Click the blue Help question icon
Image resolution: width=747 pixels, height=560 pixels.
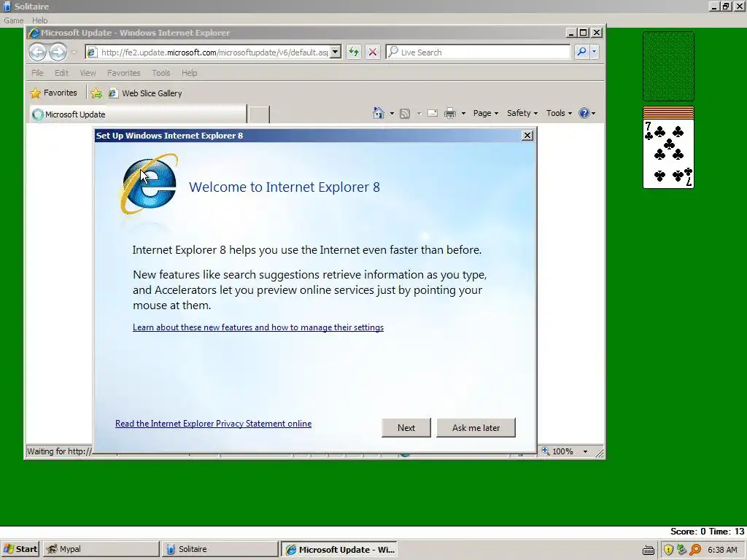click(584, 113)
